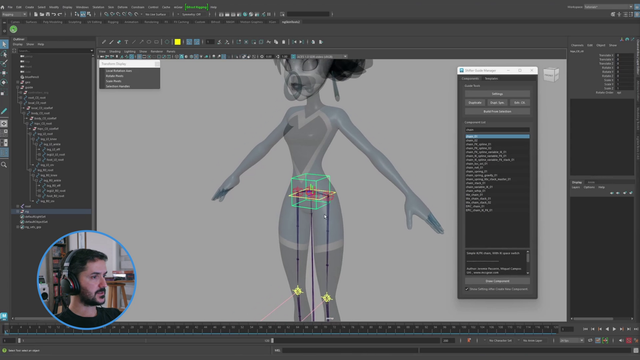
Task: Click the mGear logo icon bottom left
Action: (4, 316)
